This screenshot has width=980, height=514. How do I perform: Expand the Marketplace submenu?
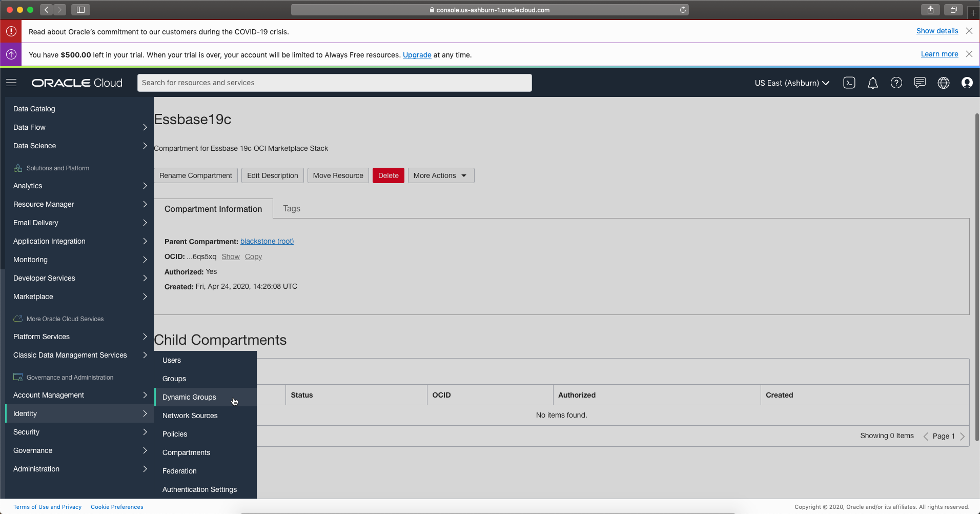pos(79,296)
